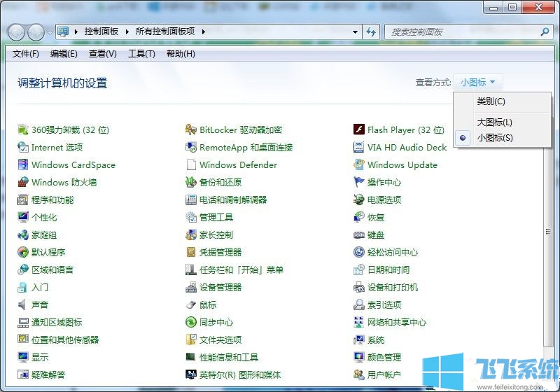Click the 键盘 keyboard icon
Image resolution: width=560 pixels, height=392 pixels.
tap(359, 235)
